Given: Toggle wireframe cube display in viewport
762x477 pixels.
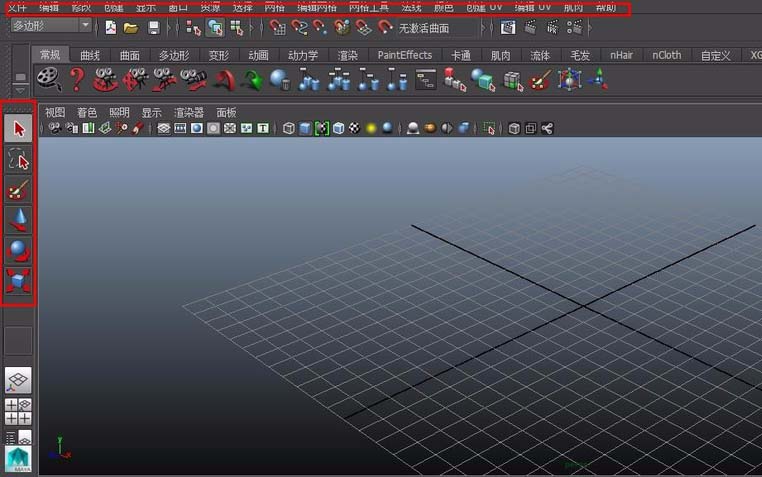Looking at the screenshot, I should click(288, 128).
